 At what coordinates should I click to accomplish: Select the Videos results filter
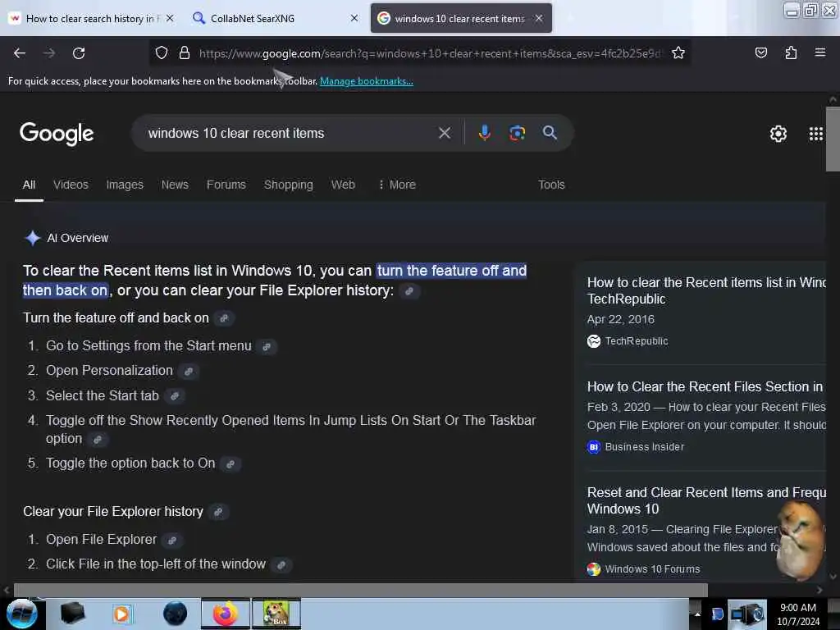tap(71, 185)
